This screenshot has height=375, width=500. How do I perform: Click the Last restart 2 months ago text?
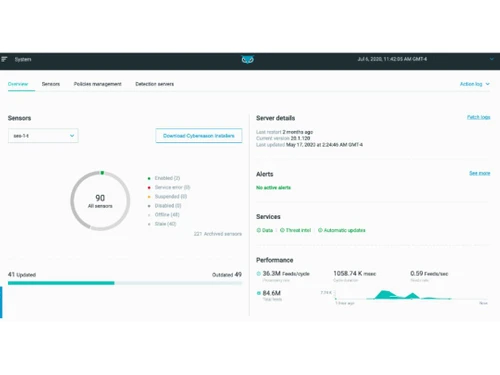tap(284, 132)
